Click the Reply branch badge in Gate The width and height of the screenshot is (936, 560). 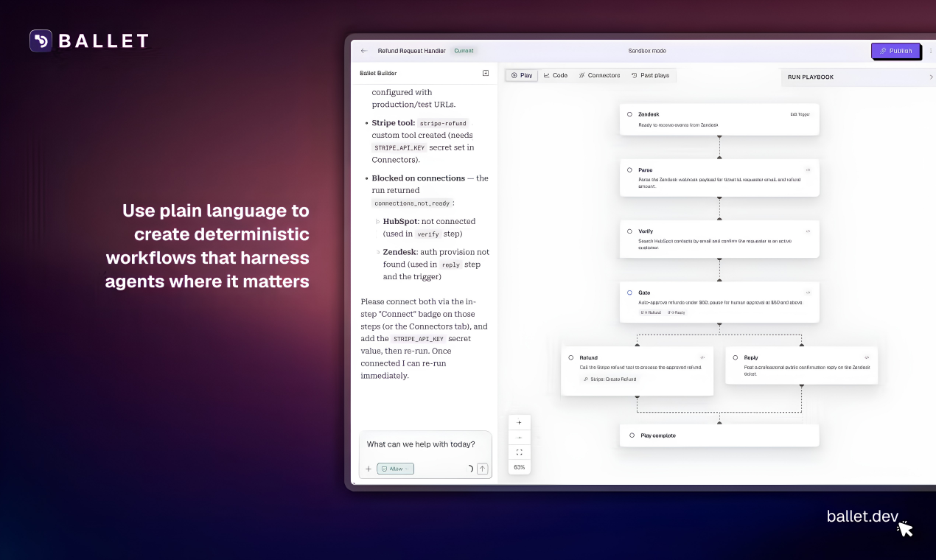tap(677, 312)
